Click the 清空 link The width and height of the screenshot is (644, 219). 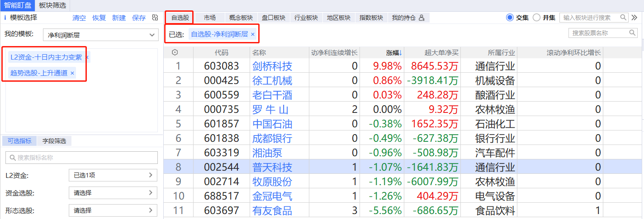(x=79, y=18)
